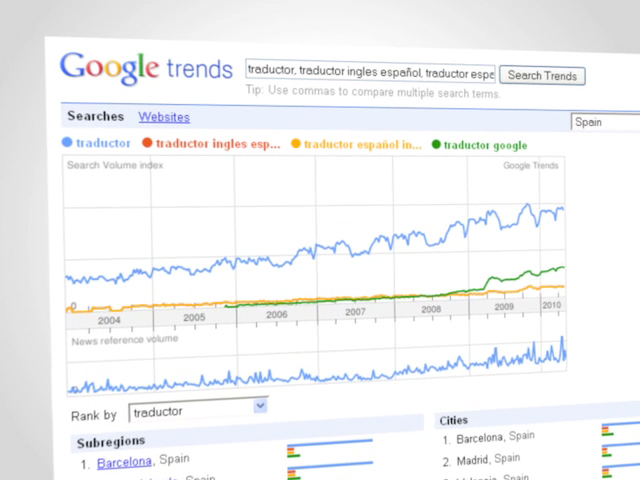Click the red traductor ingles legend dot
640x480 pixels.
pos(147,142)
